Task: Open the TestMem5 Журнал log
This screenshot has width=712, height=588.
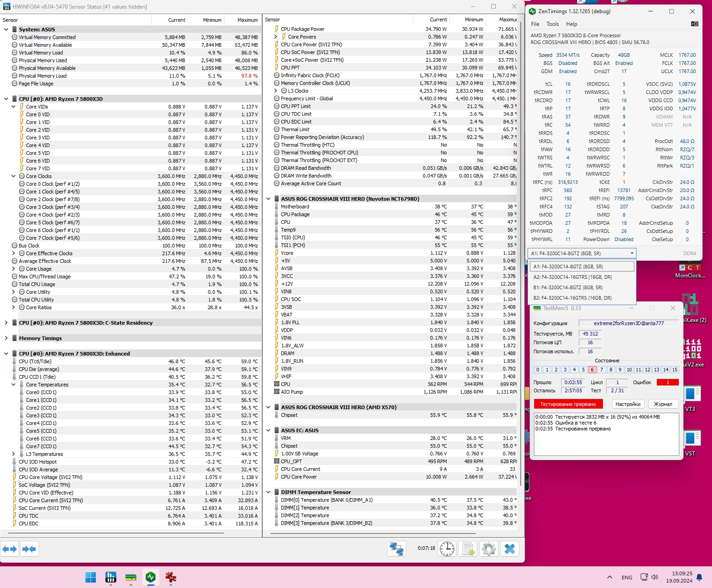Action: click(663, 404)
